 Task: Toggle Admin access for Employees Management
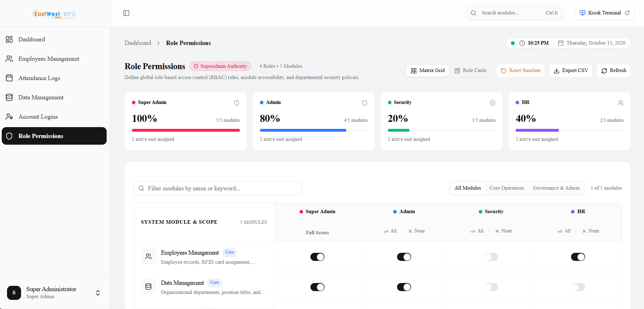click(x=404, y=257)
